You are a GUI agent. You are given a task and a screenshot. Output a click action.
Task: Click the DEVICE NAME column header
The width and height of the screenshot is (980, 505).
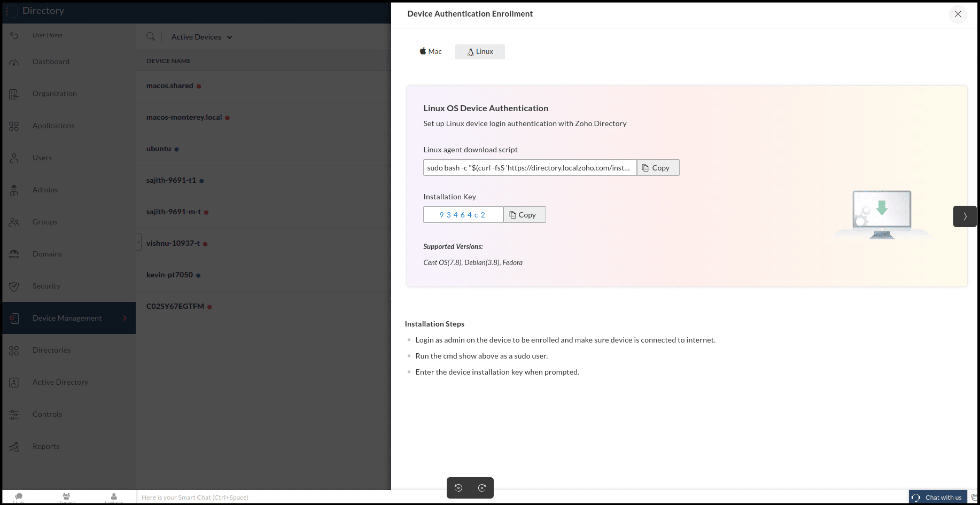point(168,61)
